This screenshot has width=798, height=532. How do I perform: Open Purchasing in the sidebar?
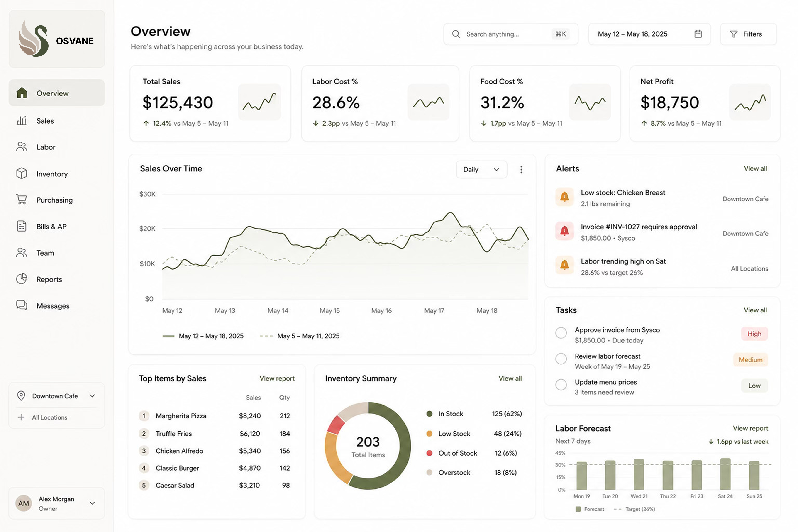pyautogui.click(x=57, y=200)
